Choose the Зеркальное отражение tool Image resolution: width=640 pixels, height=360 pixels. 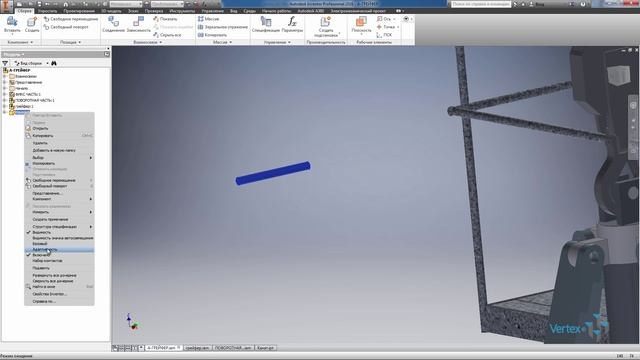[223, 27]
